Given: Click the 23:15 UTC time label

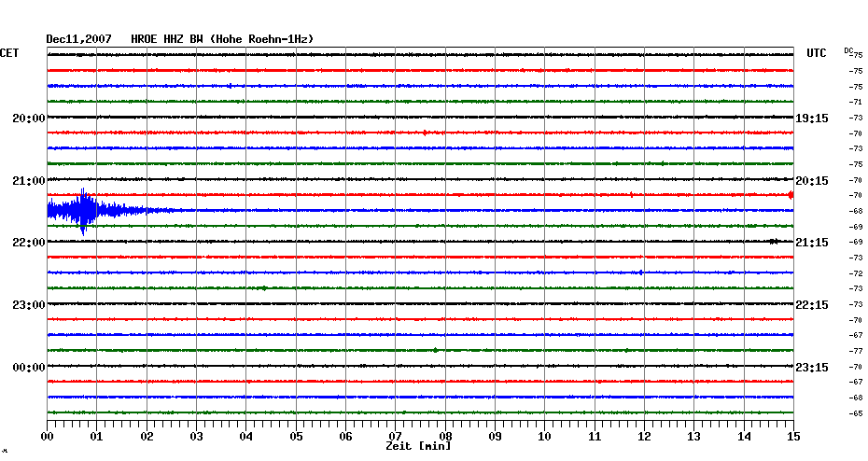Looking at the screenshot, I should 812,368.
